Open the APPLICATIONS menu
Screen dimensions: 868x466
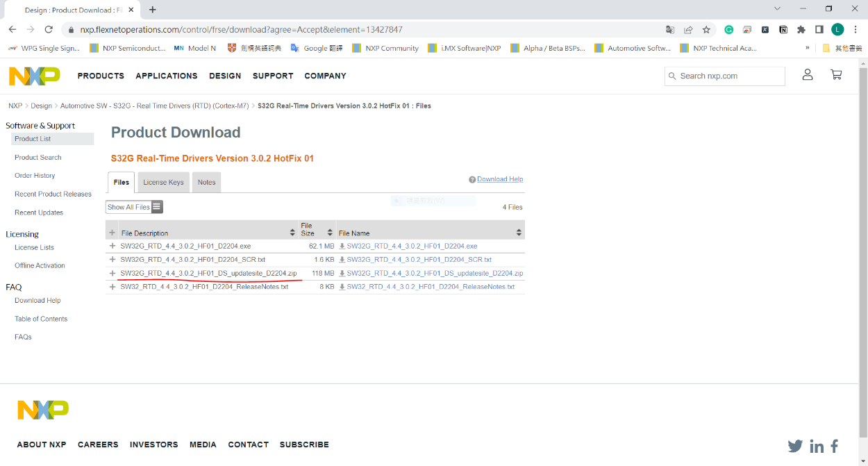click(x=167, y=76)
